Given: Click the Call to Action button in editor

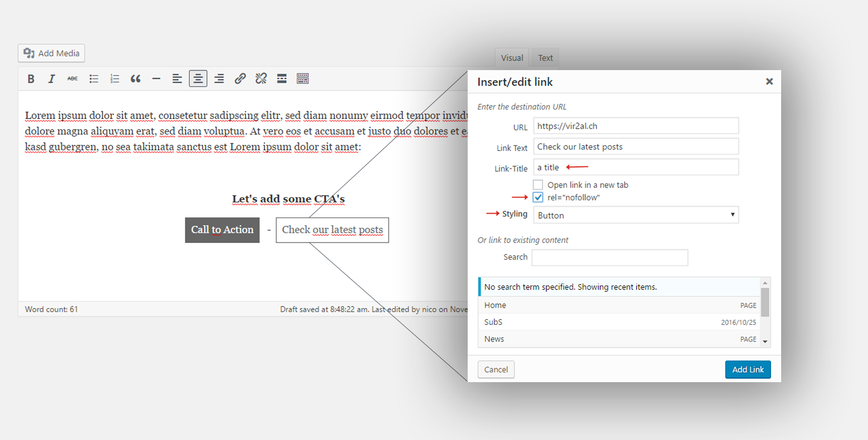Looking at the screenshot, I should [x=222, y=230].
